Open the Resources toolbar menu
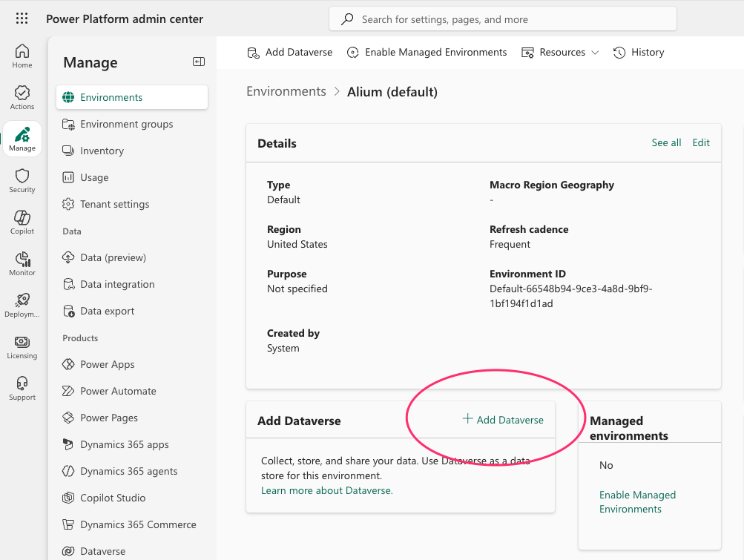 tap(560, 52)
